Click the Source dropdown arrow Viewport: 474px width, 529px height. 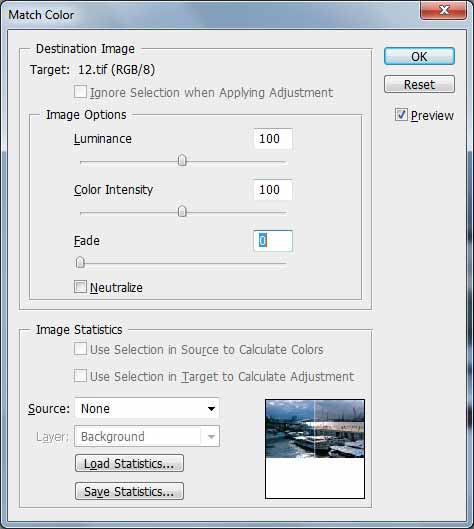click(211, 409)
